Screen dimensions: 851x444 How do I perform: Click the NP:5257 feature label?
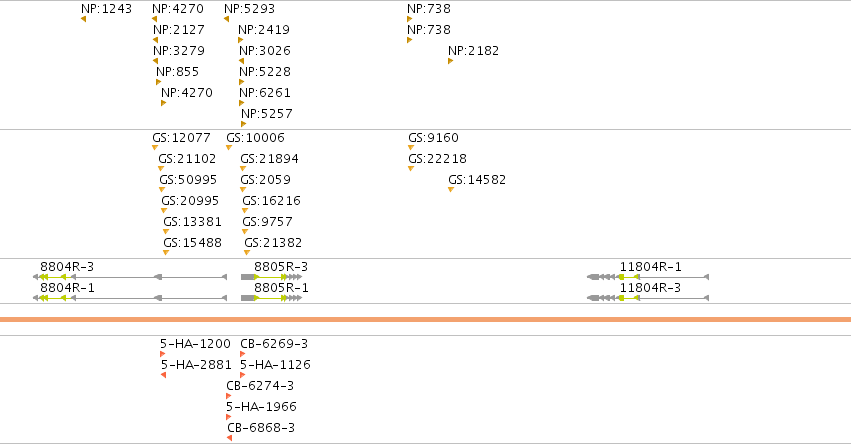[267, 114]
